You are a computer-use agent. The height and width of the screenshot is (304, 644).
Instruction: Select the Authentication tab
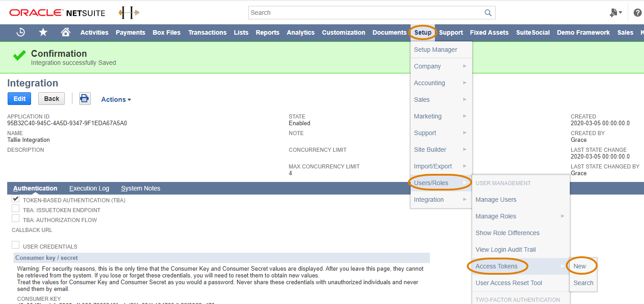click(35, 188)
